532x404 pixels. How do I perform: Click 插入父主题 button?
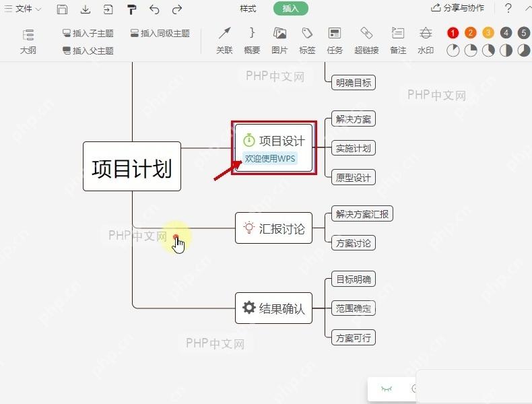(x=88, y=51)
